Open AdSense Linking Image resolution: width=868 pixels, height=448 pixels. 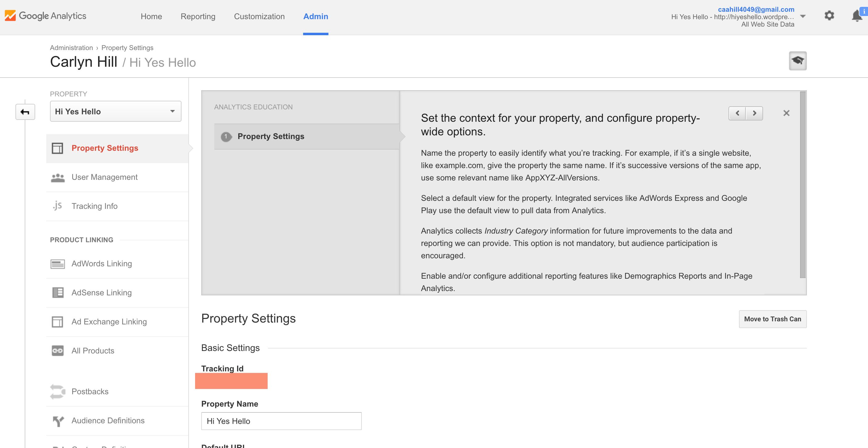pyautogui.click(x=117, y=293)
